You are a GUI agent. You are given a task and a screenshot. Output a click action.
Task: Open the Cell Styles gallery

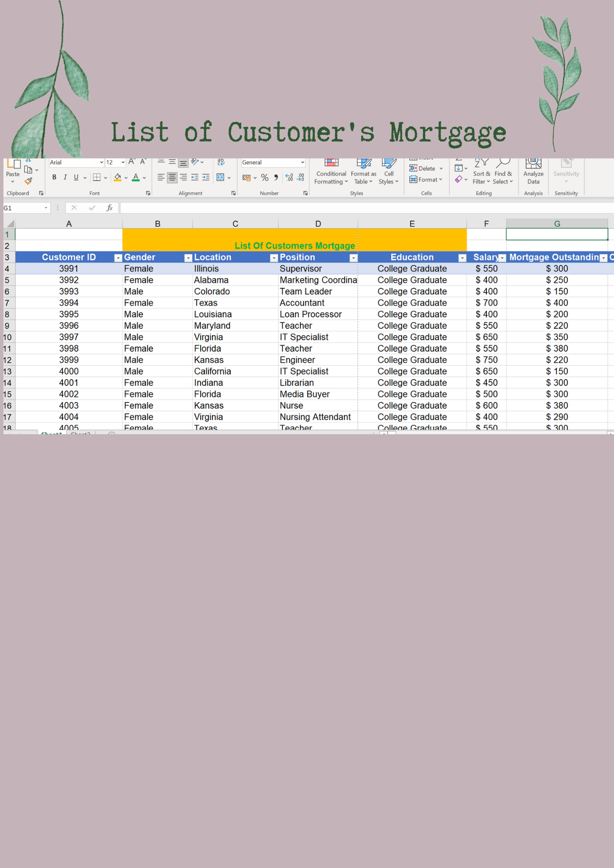coord(389,172)
